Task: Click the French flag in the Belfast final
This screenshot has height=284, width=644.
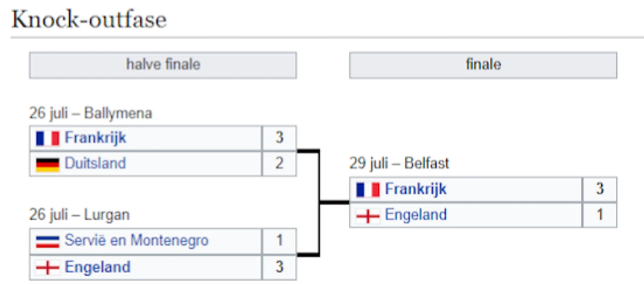Action: 368,190
